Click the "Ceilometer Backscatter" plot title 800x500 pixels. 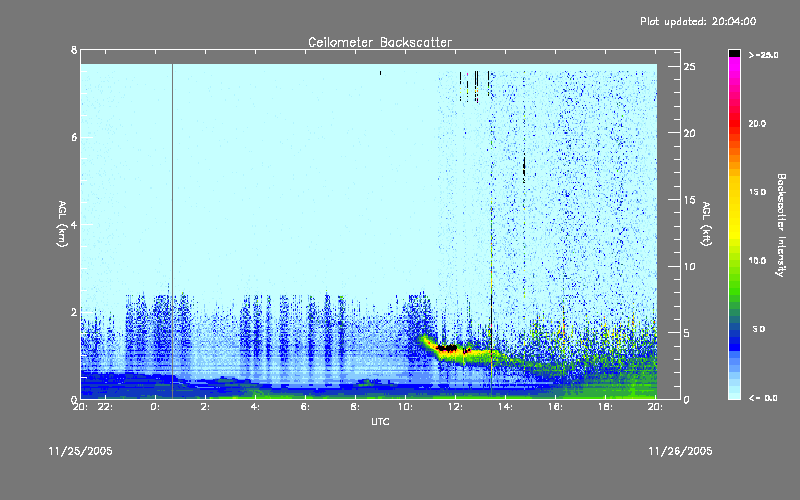click(380, 42)
